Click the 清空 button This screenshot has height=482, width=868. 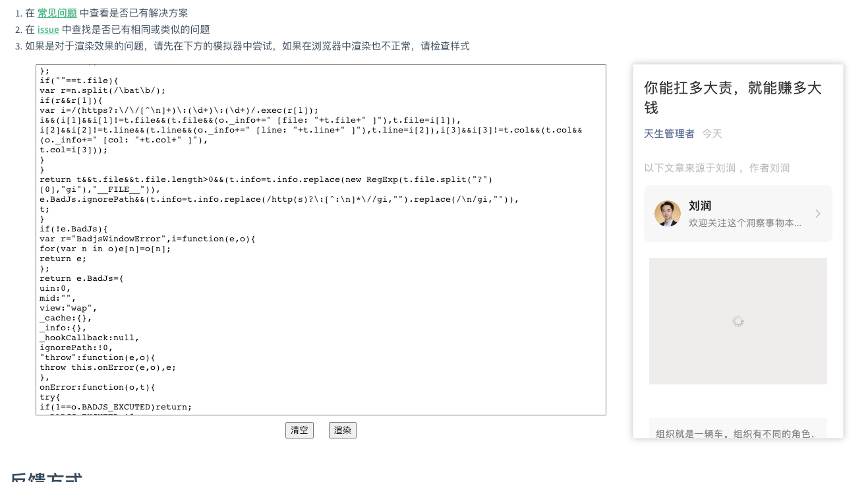[x=299, y=430]
